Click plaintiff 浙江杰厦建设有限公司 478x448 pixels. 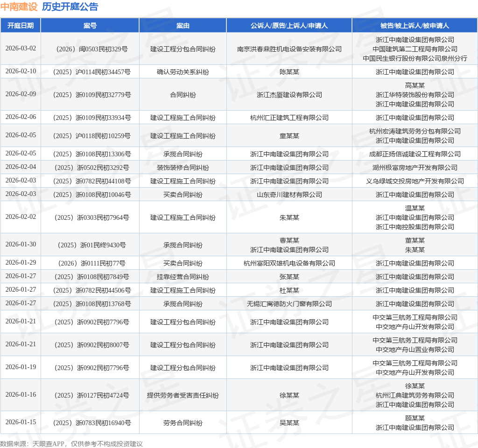point(289,95)
